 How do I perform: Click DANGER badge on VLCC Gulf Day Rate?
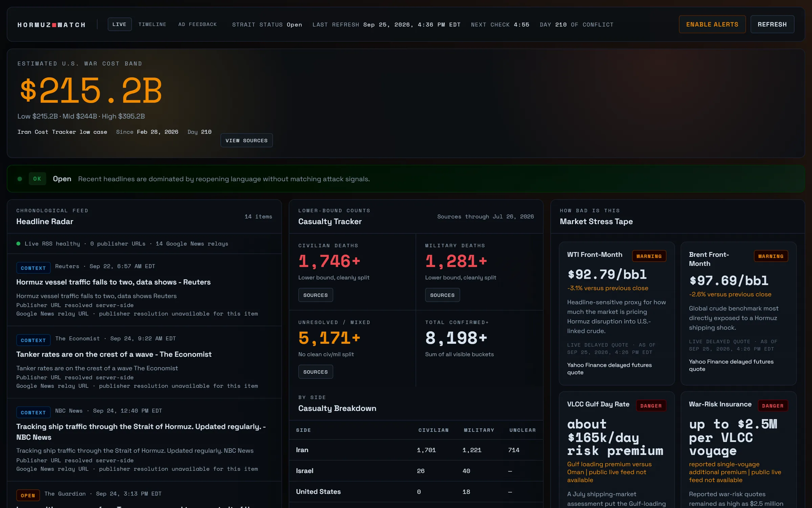coord(651,406)
